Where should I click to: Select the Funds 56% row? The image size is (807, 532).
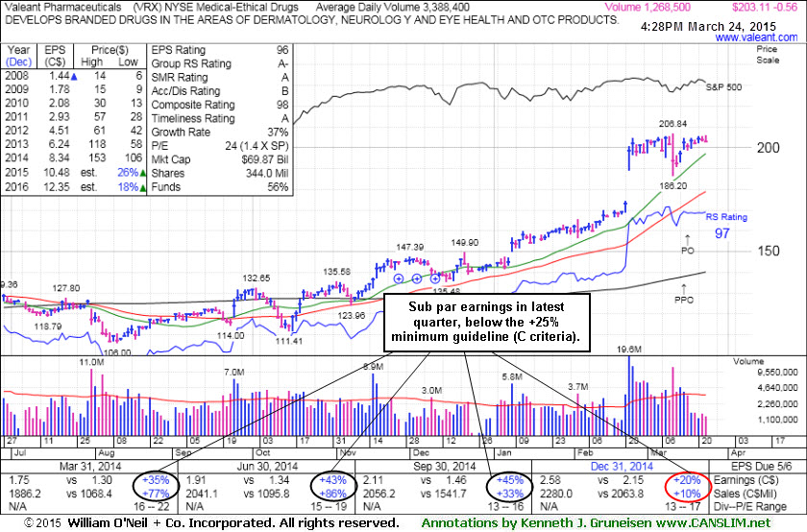(x=220, y=186)
